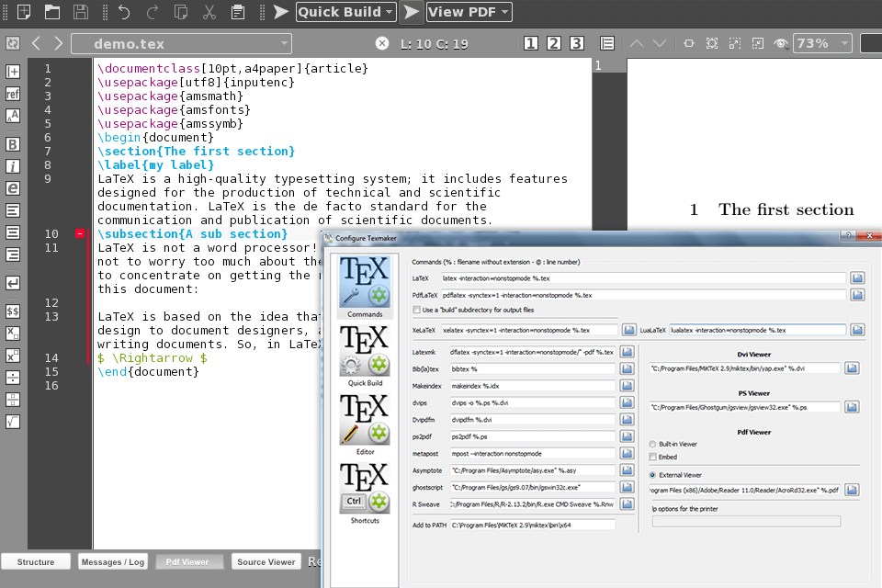Collapse the subsection fold marker at line 10
Screen dimensions: 882x588
80,233
